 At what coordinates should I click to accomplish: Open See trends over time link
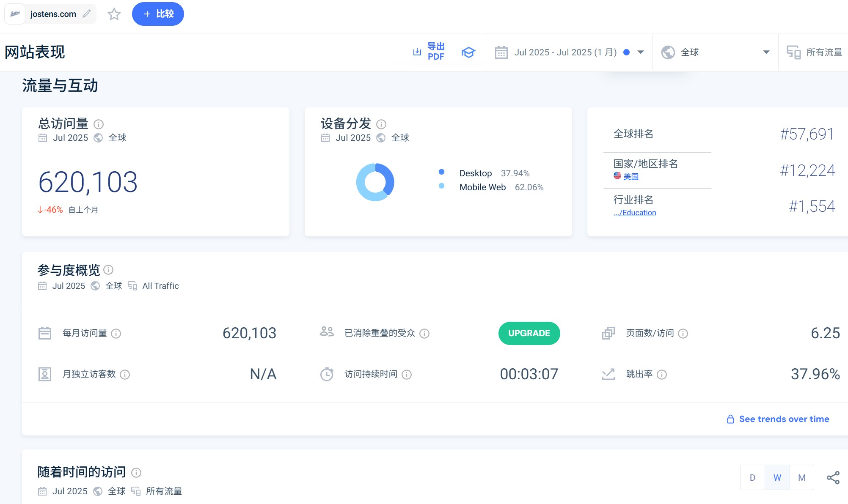coord(778,419)
